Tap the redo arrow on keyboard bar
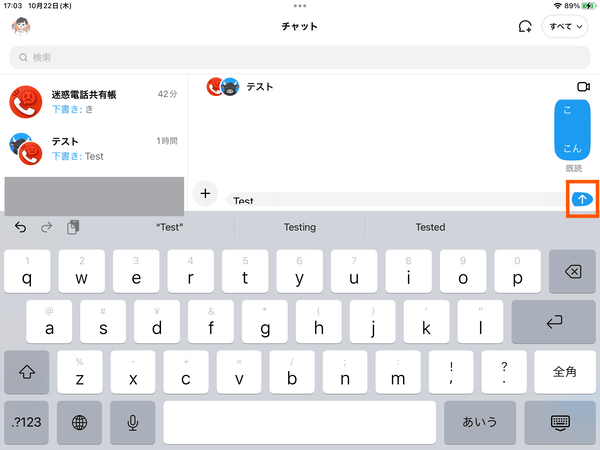600x450 pixels. 46,227
